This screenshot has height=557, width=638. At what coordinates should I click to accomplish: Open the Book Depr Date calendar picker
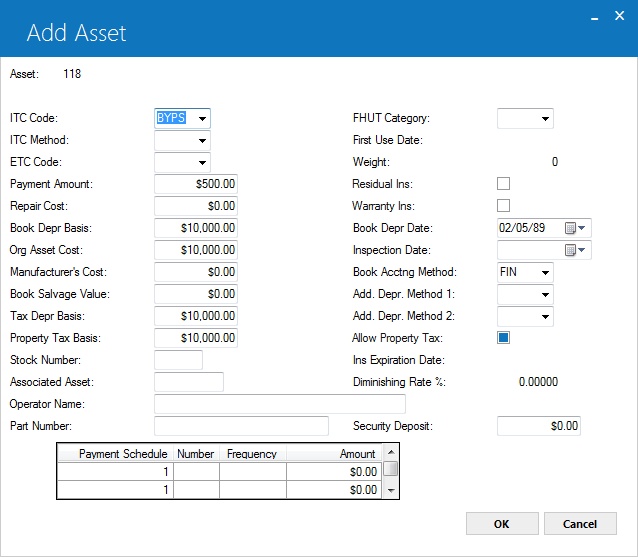[575, 228]
